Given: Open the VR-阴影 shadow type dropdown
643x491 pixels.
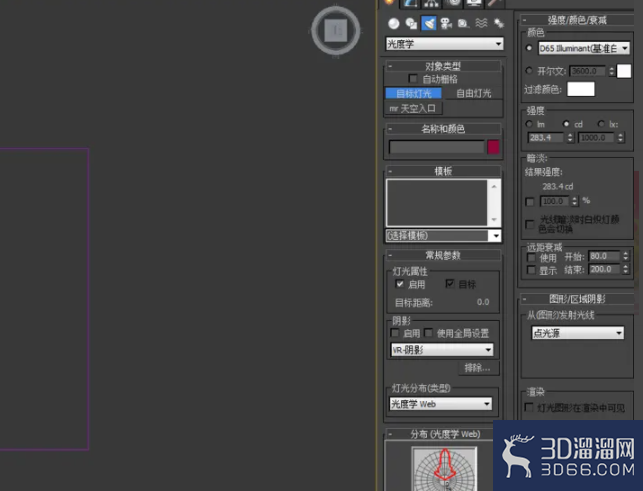Looking at the screenshot, I should [x=442, y=350].
